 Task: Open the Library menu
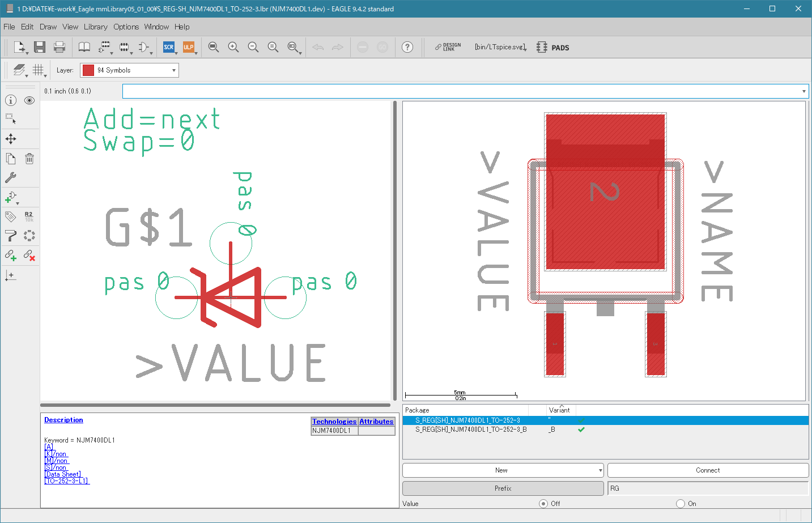coord(96,27)
